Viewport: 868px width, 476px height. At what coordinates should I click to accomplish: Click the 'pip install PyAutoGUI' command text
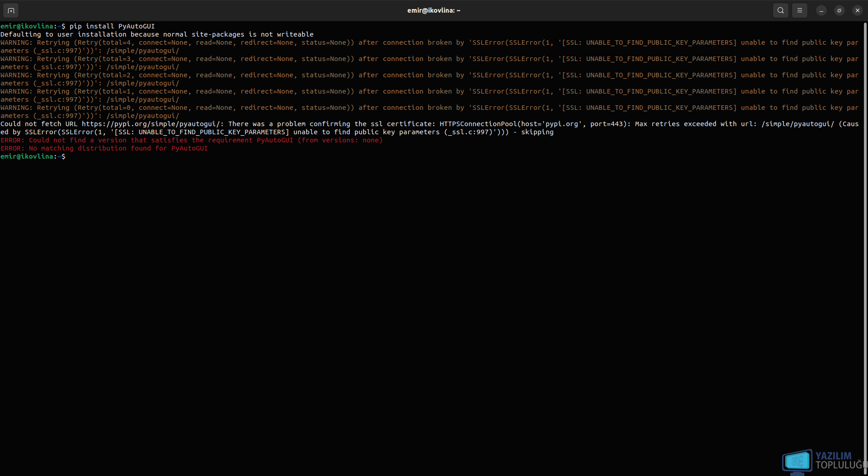coord(112,26)
